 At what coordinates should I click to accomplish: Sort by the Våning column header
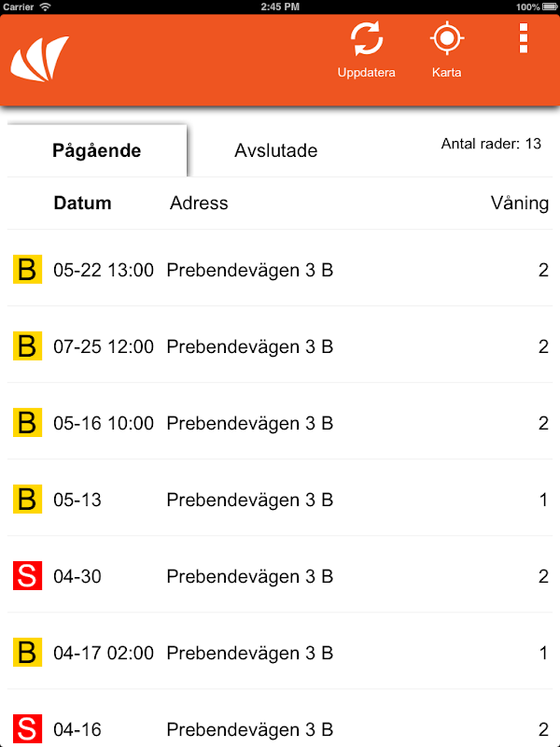pyautogui.click(x=520, y=203)
